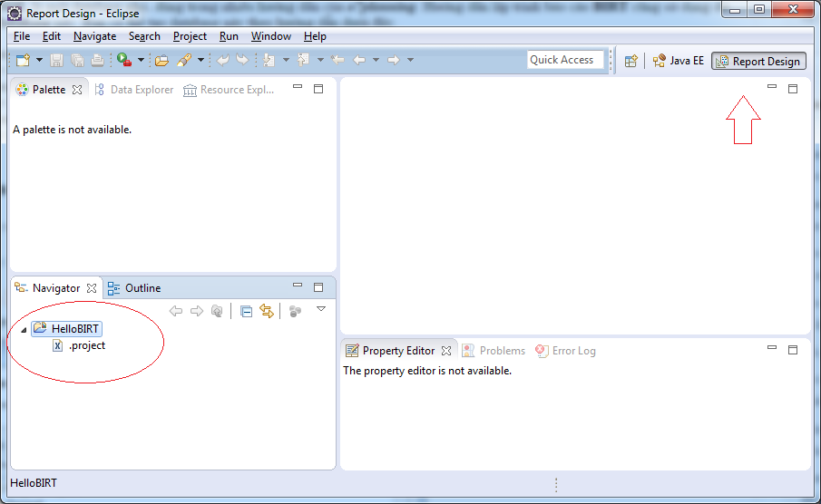The width and height of the screenshot is (821, 504).
Task: Click the Quick Access search field
Action: (x=565, y=60)
